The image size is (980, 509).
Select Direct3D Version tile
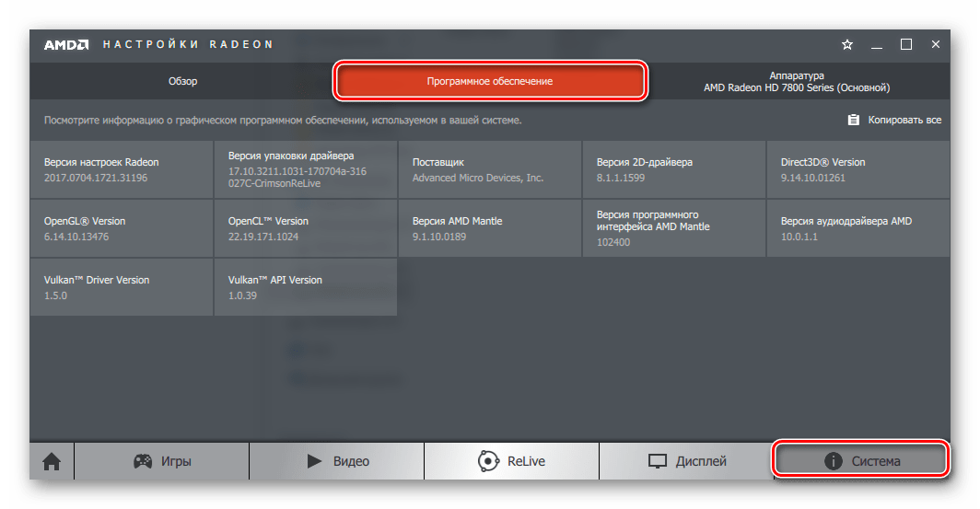pyautogui.click(x=858, y=169)
